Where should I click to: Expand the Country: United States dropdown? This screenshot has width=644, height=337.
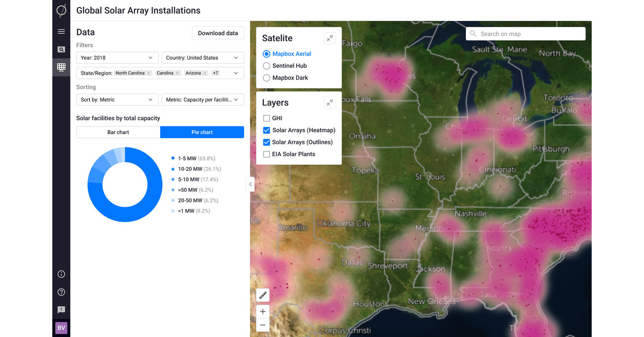(202, 58)
